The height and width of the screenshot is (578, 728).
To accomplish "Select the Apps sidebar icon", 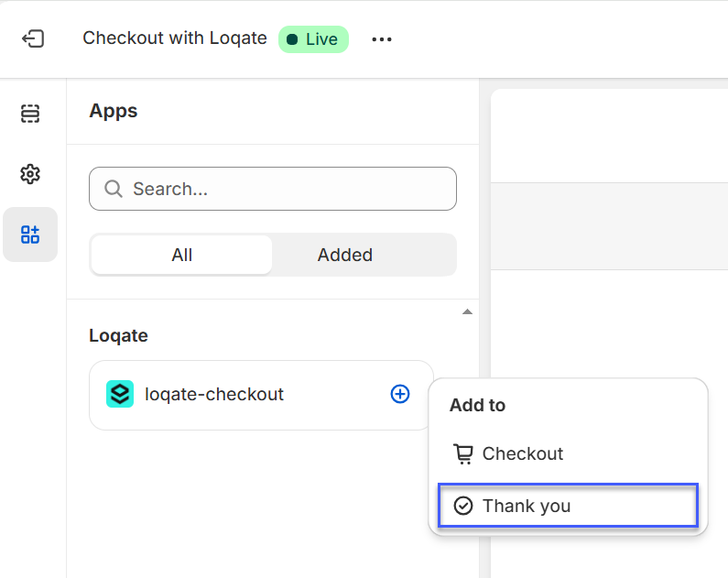I will click(30, 234).
